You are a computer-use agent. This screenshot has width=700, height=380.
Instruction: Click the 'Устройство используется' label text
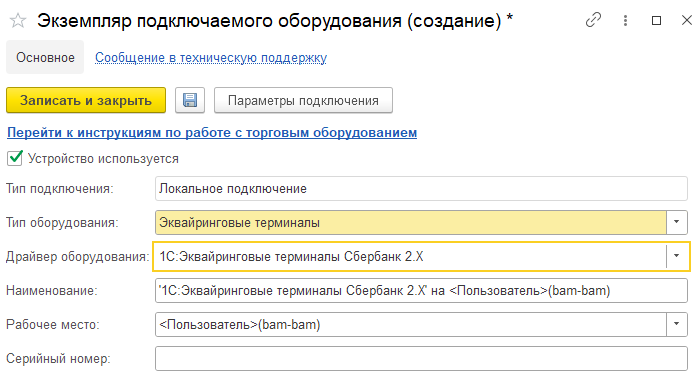point(103,159)
